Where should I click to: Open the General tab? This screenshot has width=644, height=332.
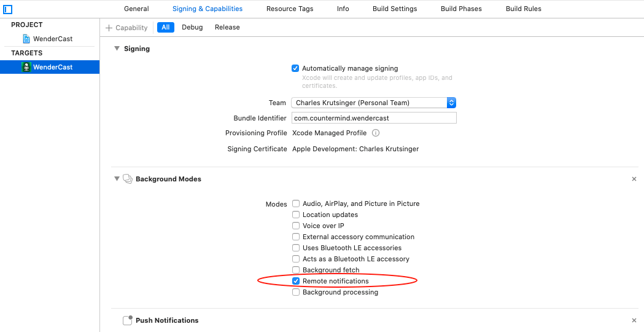(136, 9)
